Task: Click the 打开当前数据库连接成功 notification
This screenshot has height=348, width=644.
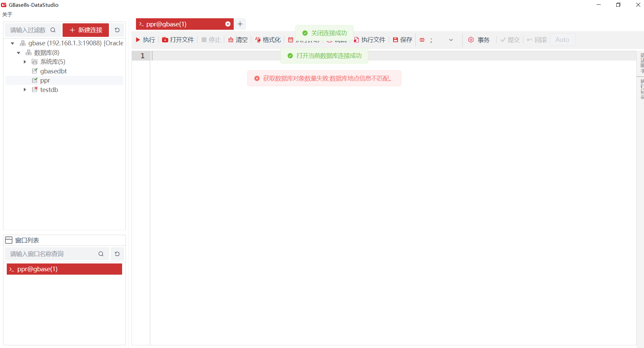Action: point(324,56)
